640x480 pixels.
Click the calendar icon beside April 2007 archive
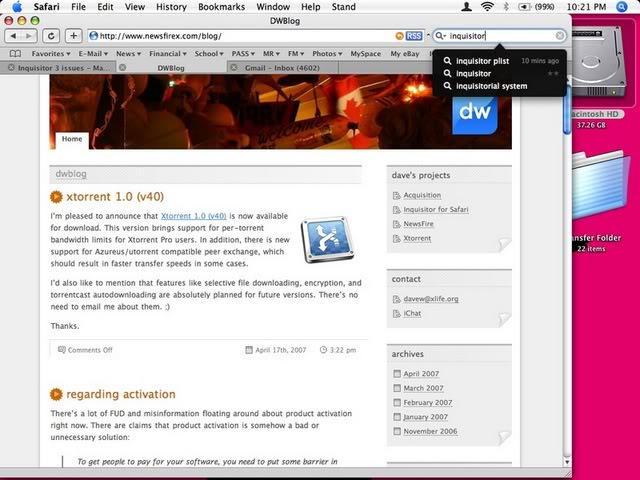tap(397, 373)
